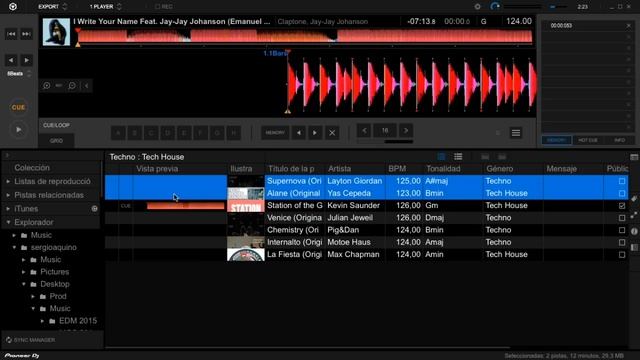
Task: Jump to the previous track
Action: click(x=11, y=34)
